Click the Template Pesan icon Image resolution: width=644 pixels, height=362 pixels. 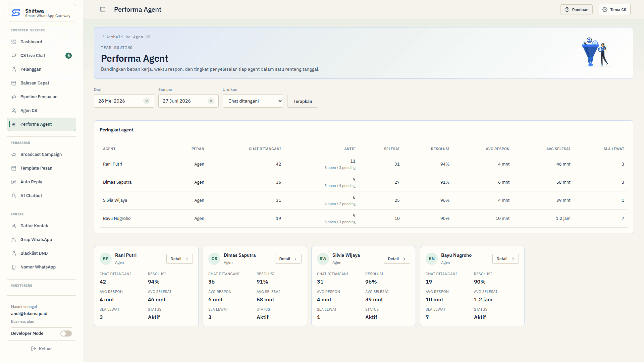click(x=14, y=168)
